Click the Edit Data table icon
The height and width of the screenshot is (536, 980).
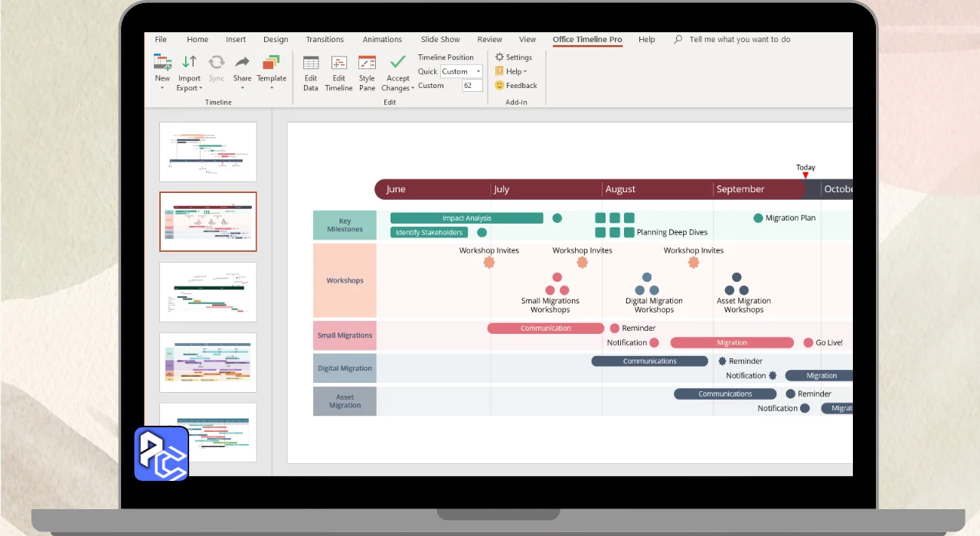[311, 64]
